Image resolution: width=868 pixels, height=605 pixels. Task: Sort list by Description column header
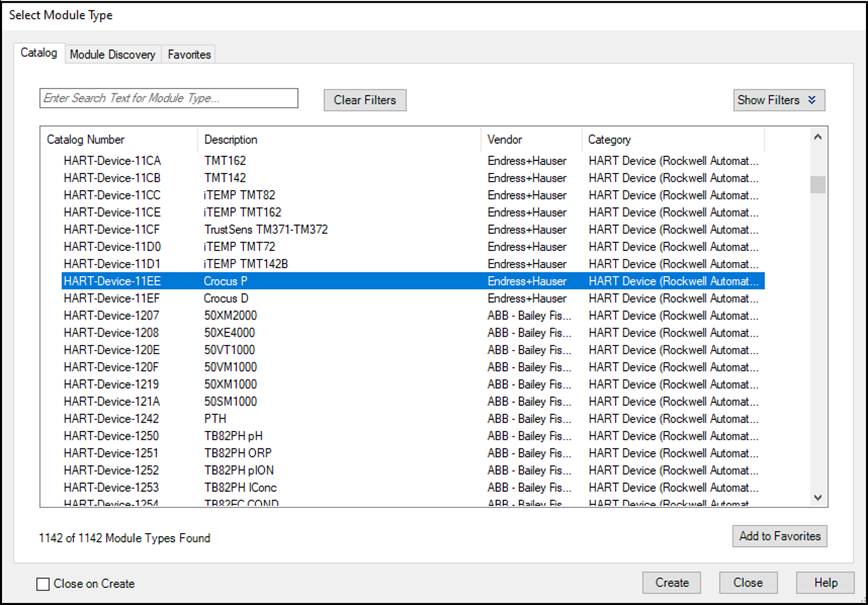pyautogui.click(x=339, y=140)
